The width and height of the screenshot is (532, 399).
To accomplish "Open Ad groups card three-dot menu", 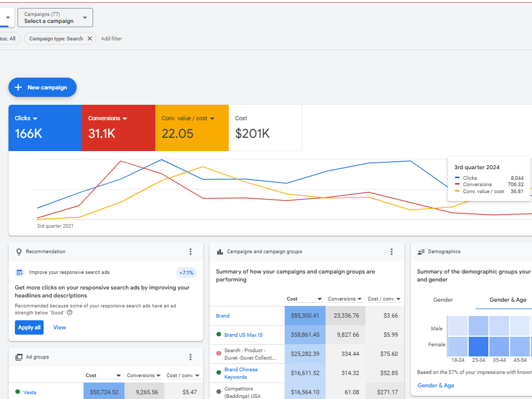I will [190, 357].
